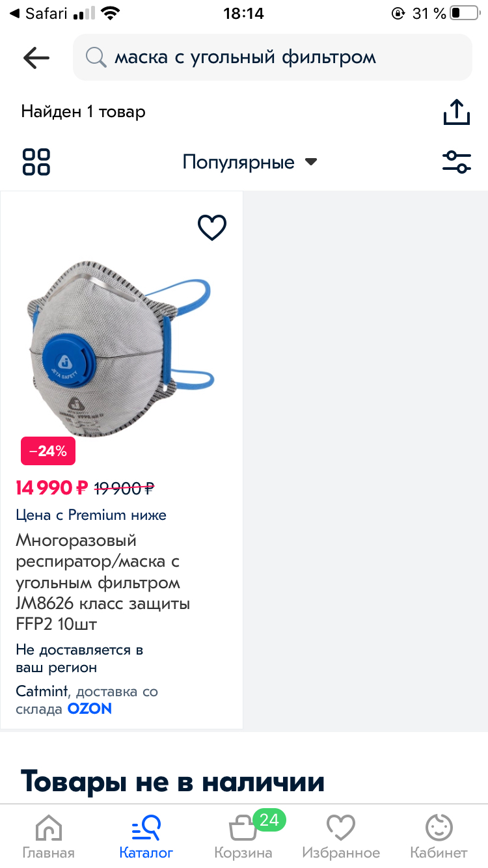Open the filters slider icon
The width and height of the screenshot is (488, 868).
[x=457, y=162]
